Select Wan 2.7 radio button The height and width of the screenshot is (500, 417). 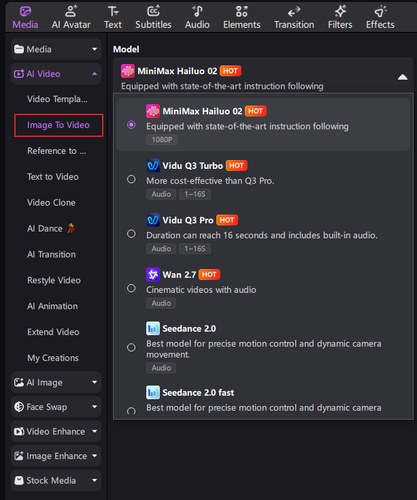pyautogui.click(x=131, y=288)
